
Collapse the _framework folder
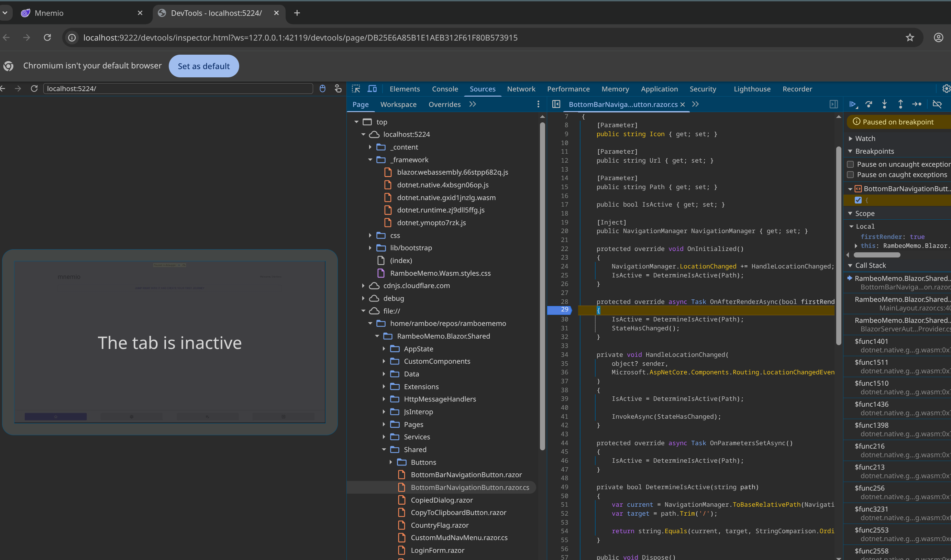tap(370, 160)
